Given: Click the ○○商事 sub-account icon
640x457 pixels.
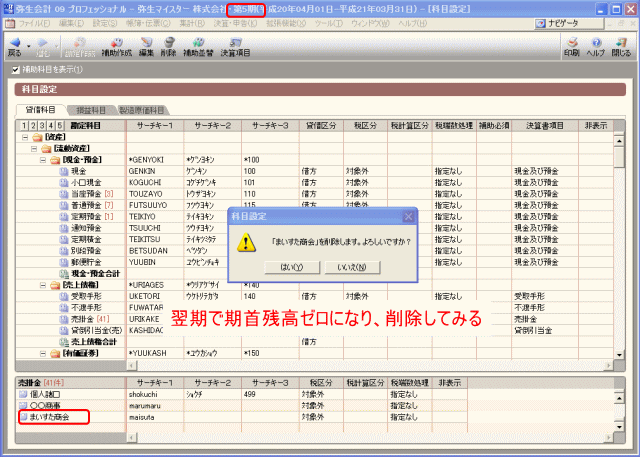Looking at the screenshot, I should pos(23,406).
